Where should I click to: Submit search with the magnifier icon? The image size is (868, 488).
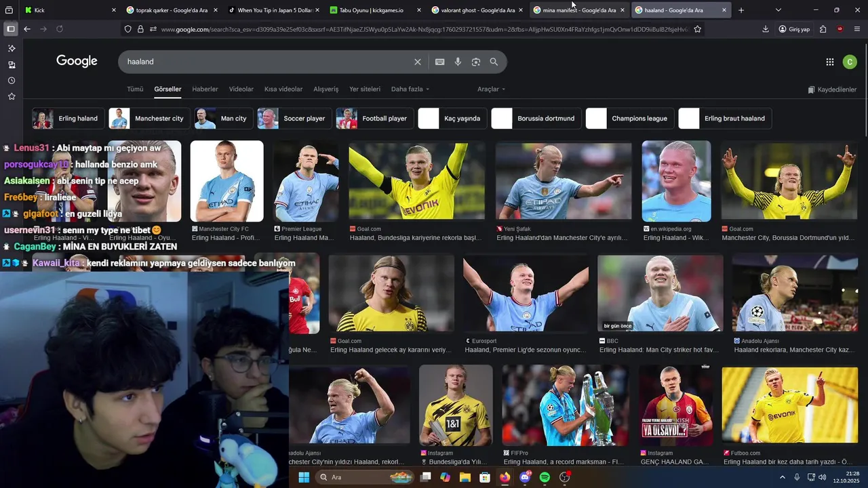[494, 62]
